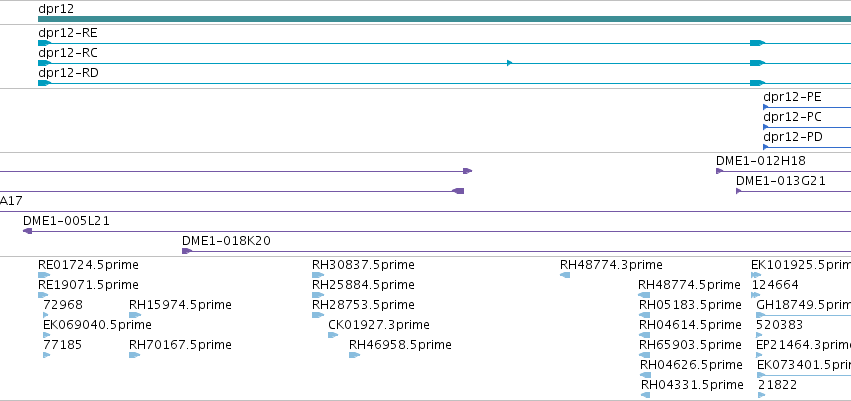851x401 pixels.
Task: Open the DME1-018K20 clone feature
Action: coord(517,251)
